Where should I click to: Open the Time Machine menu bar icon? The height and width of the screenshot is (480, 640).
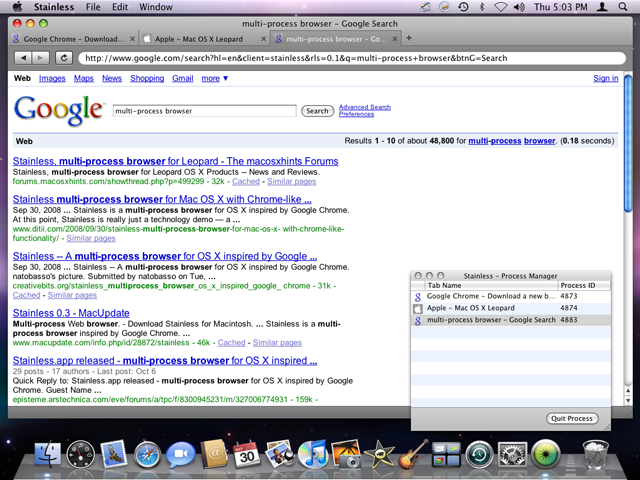tap(463, 7)
